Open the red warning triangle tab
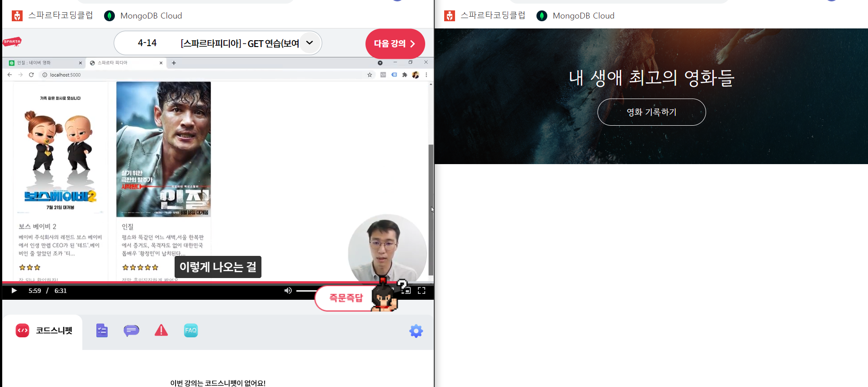The width and height of the screenshot is (868, 387). click(x=161, y=330)
